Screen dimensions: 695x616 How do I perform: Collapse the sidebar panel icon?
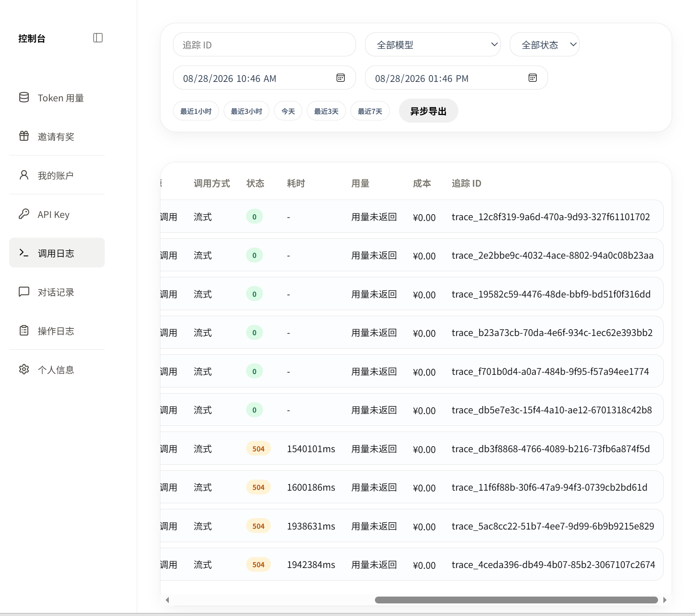tap(98, 38)
